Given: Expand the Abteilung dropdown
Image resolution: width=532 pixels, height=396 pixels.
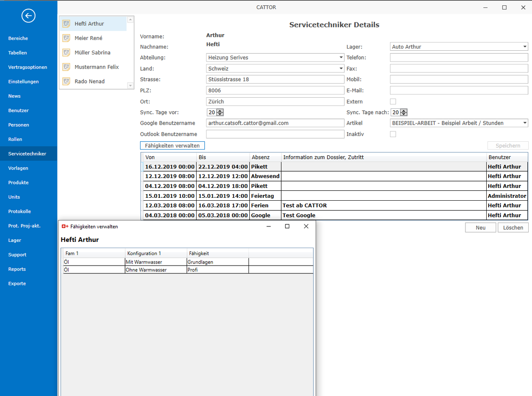Looking at the screenshot, I should pyautogui.click(x=341, y=58).
